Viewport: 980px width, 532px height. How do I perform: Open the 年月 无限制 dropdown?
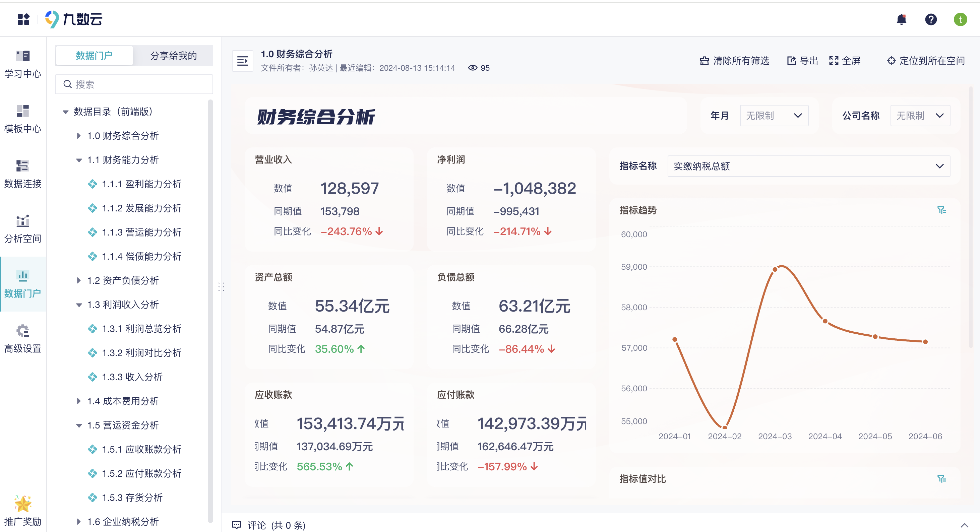pos(774,116)
